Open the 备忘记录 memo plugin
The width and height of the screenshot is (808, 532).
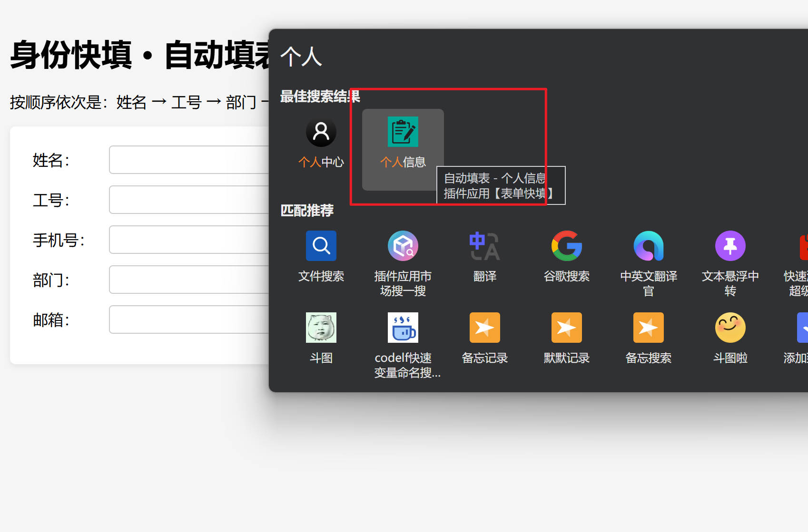[484, 328]
